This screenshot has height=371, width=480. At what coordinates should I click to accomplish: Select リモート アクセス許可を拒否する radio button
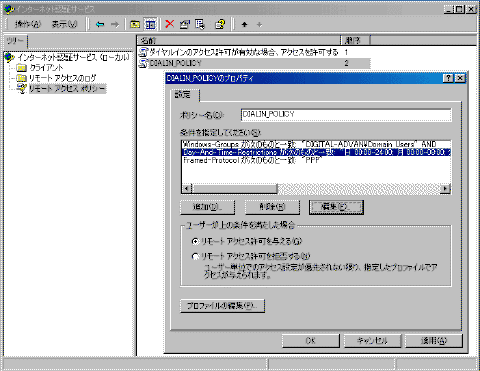coord(195,256)
